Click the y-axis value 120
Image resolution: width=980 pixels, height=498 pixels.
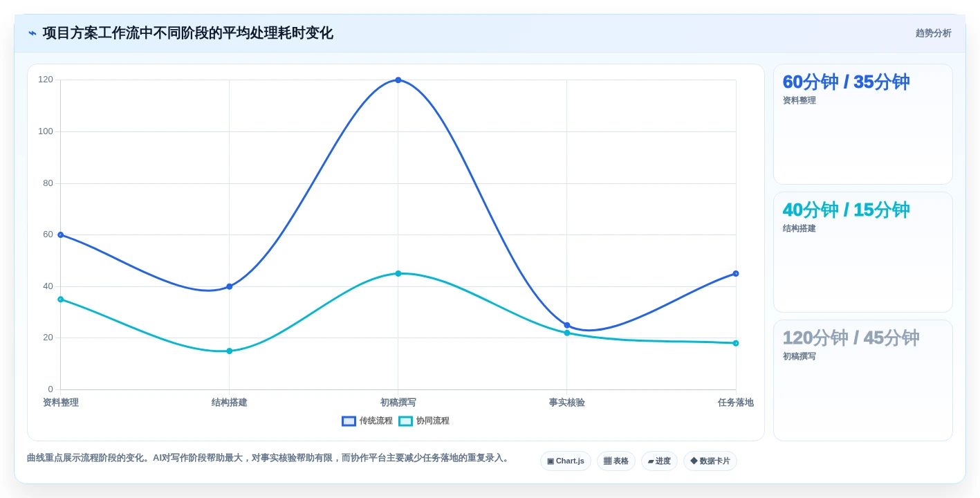click(x=46, y=80)
